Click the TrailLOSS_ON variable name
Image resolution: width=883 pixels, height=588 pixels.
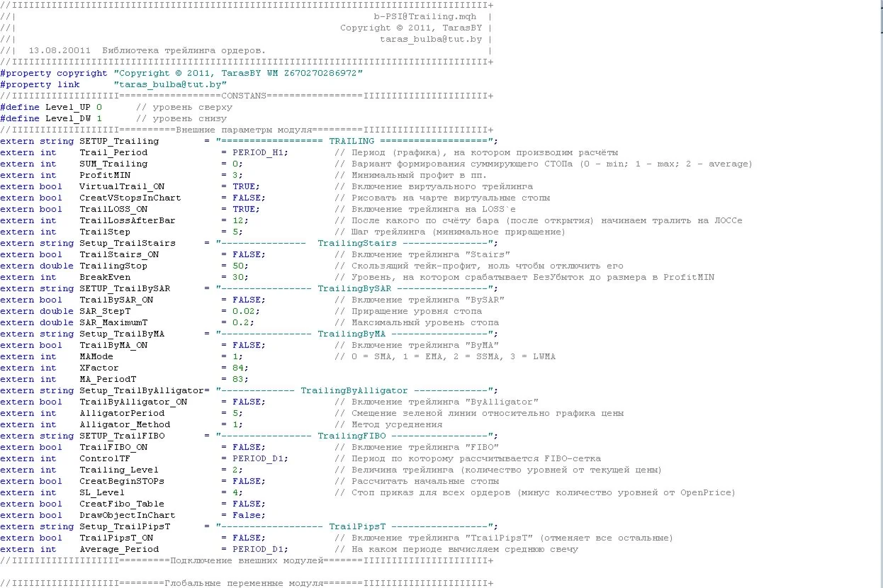pyautogui.click(x=113, y=209)
